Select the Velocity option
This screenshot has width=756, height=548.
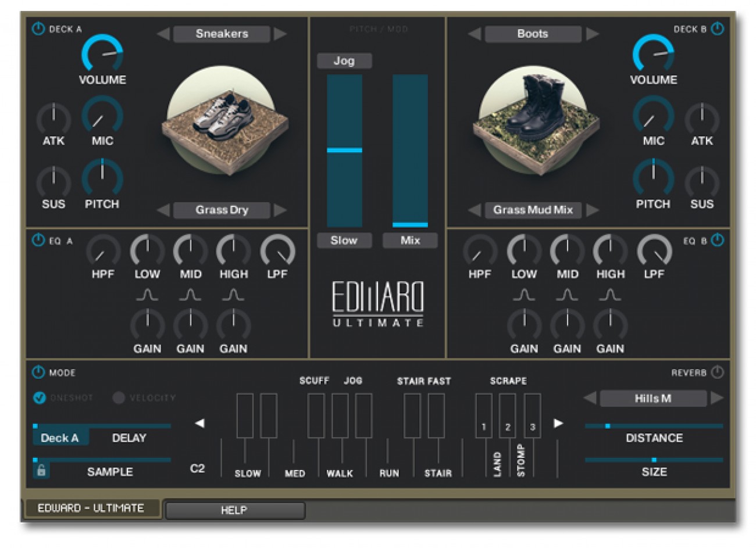coord(119,398)
